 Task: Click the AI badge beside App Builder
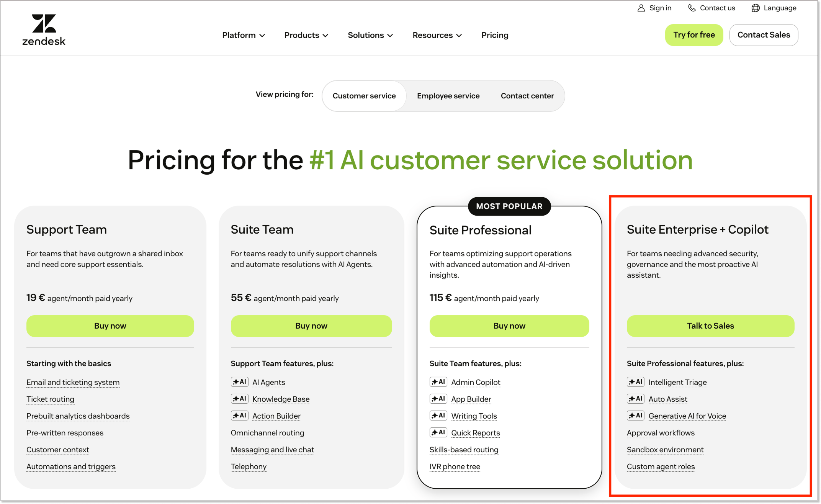(x=438, y=399)
